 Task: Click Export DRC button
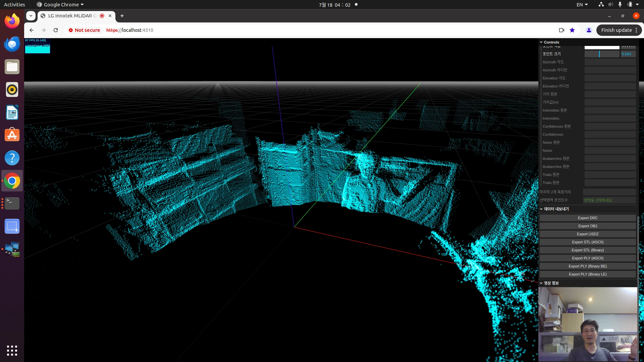point(588,218)
